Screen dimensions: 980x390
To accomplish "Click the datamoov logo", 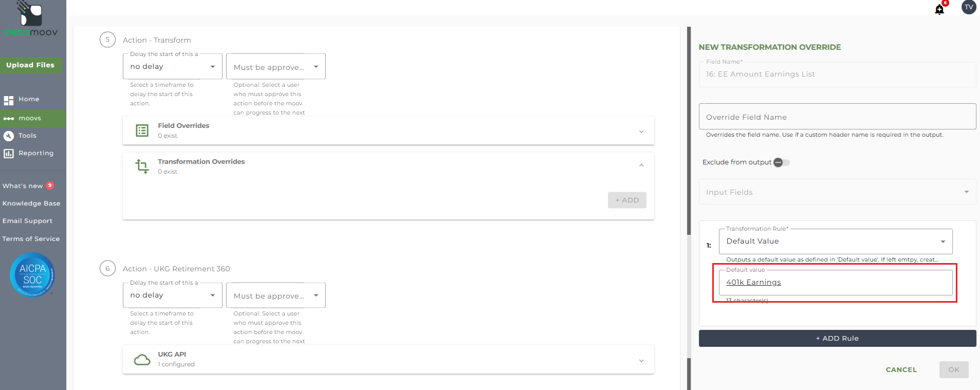I will (31, 19).
